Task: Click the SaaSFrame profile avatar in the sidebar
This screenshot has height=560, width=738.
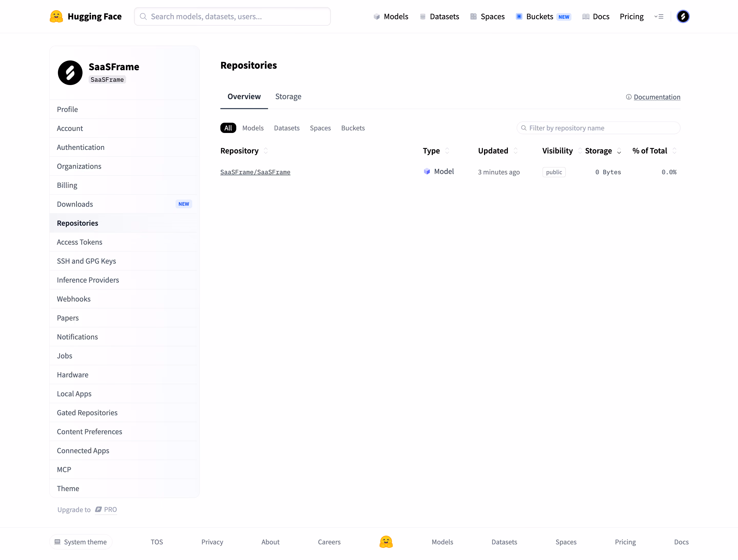Action: point(70,73)
